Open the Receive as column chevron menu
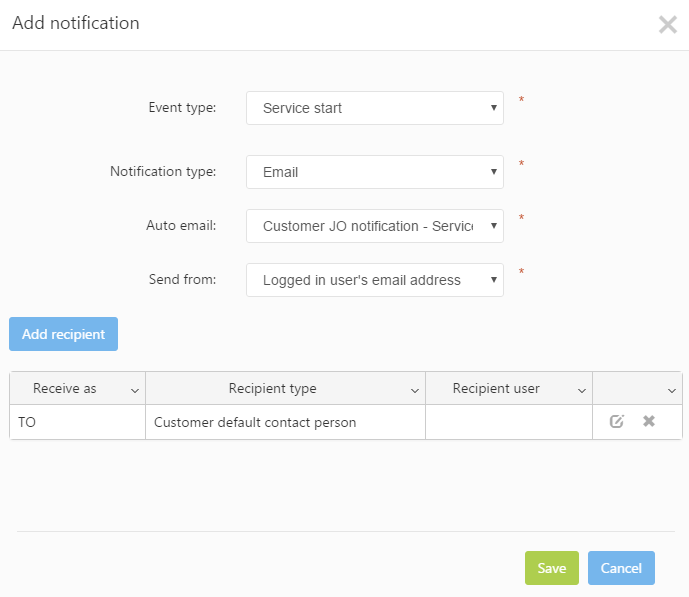The height and width of the screenshot is (597, 689). (135, 390)
